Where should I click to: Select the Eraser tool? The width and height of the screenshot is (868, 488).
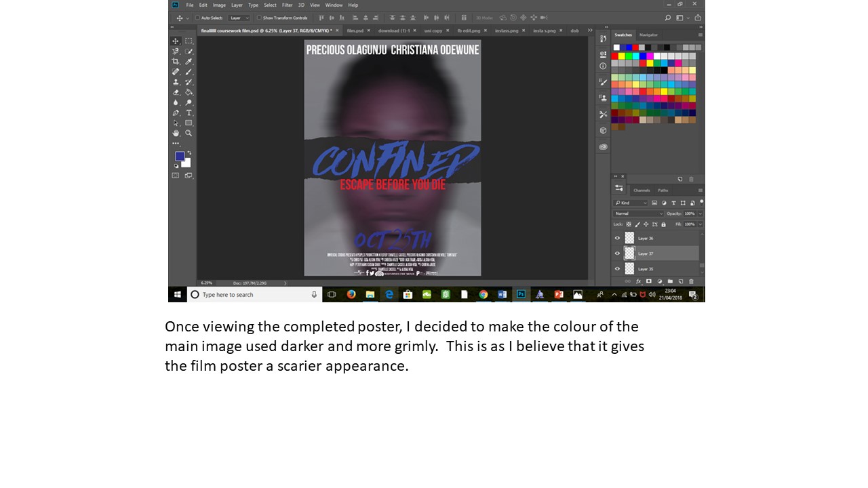176,92
